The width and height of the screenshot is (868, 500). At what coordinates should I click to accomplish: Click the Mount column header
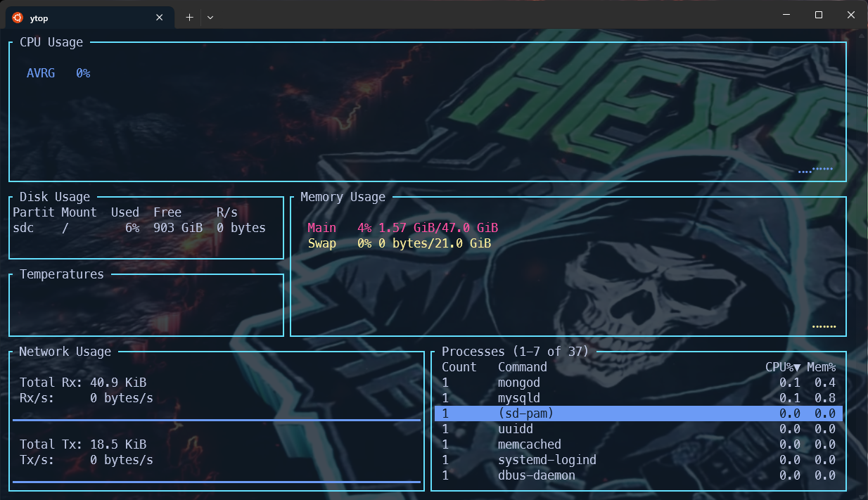point(79,212)
